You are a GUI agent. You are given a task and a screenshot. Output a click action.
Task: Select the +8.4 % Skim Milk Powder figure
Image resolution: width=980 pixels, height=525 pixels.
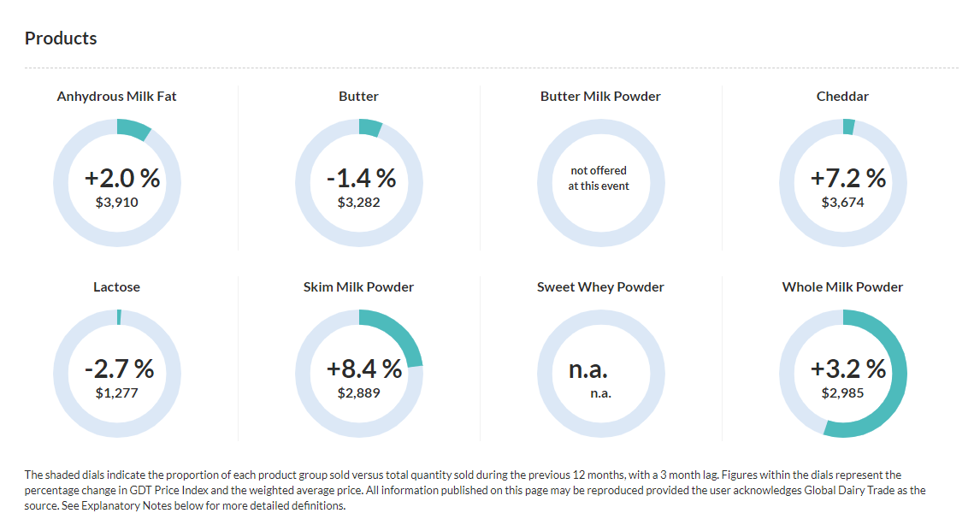tap(363, 369)
